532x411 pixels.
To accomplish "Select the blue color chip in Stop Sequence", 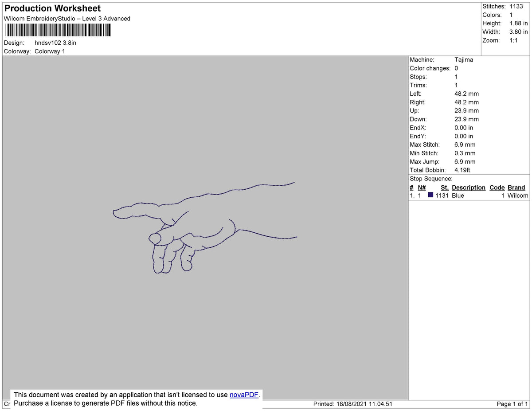I will (430, 195).
